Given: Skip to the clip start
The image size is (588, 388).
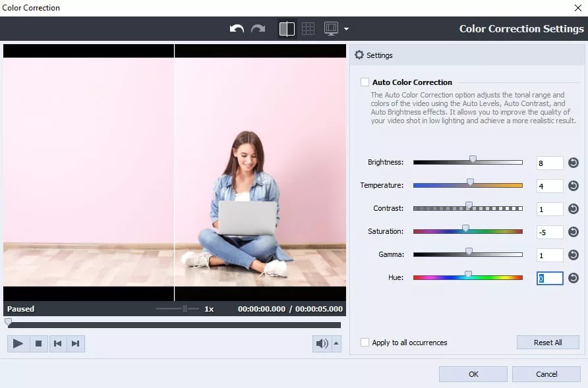Looking at the screenshot, I should pyautogui.click(x=58, y=343).
